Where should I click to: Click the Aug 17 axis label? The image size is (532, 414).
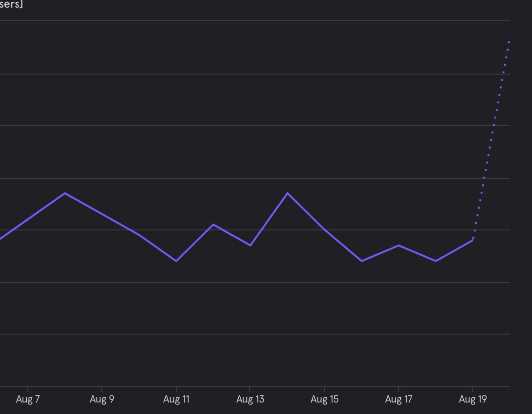coord(399,399)
